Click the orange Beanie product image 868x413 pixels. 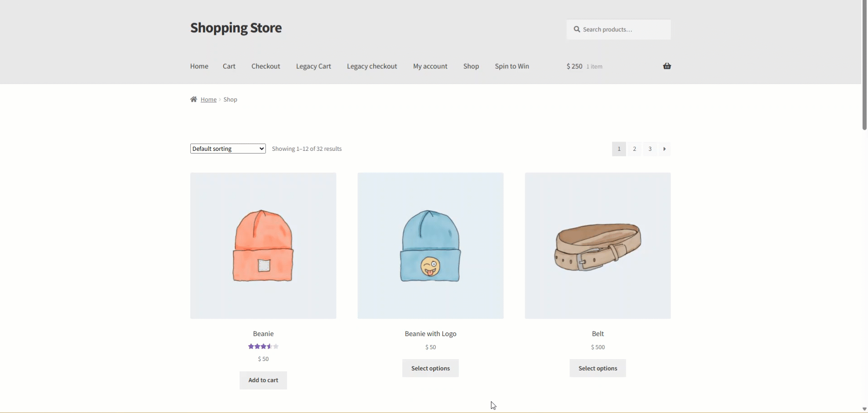pyautogui.click(x=263, y=245)
